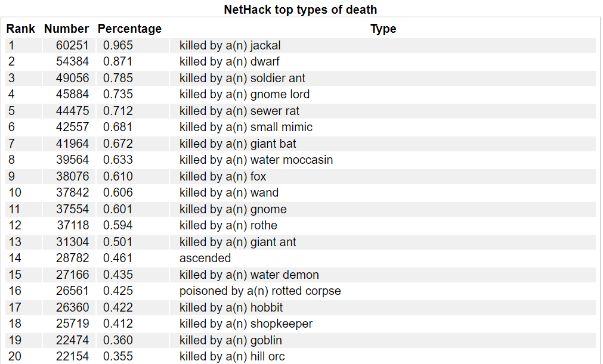The image size is (603, 364).
Task: Click the number 31304 in giant ant row
Action: (72, 242)
